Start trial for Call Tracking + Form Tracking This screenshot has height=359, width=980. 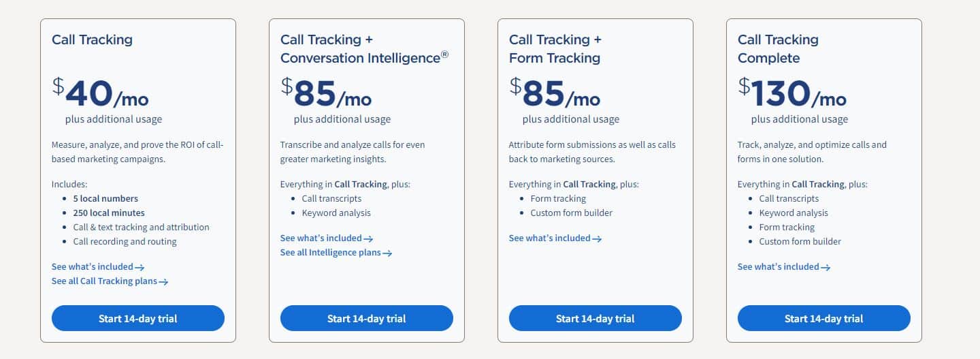click(x=595, y=318)
